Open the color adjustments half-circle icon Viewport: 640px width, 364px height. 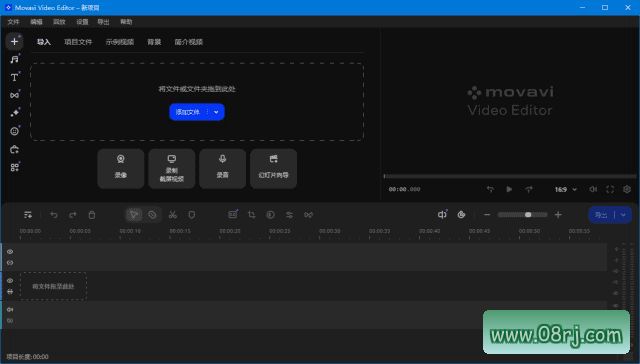(270, 215)
